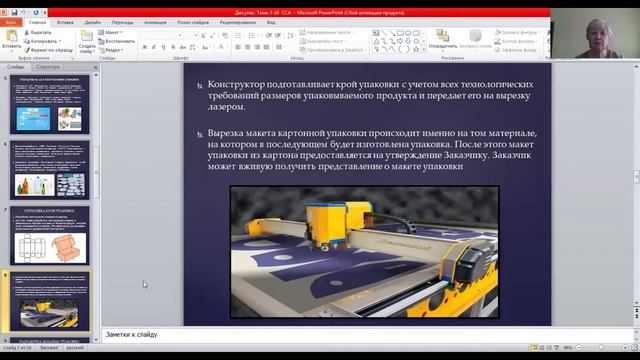Clear all text formatting
The width and height of the screenshot is (640, 360).
pos(224,36)
